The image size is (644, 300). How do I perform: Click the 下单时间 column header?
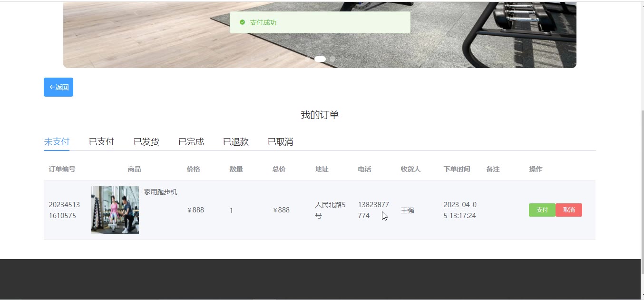pos(457,169)
